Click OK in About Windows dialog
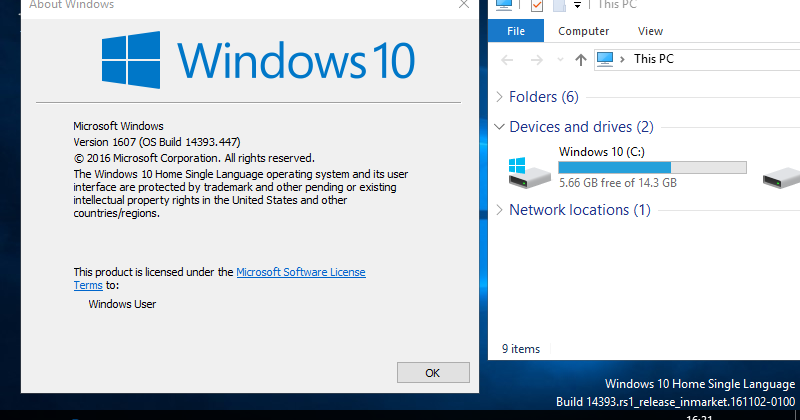Viewport: 800px width, 420px height. (433, 373)
